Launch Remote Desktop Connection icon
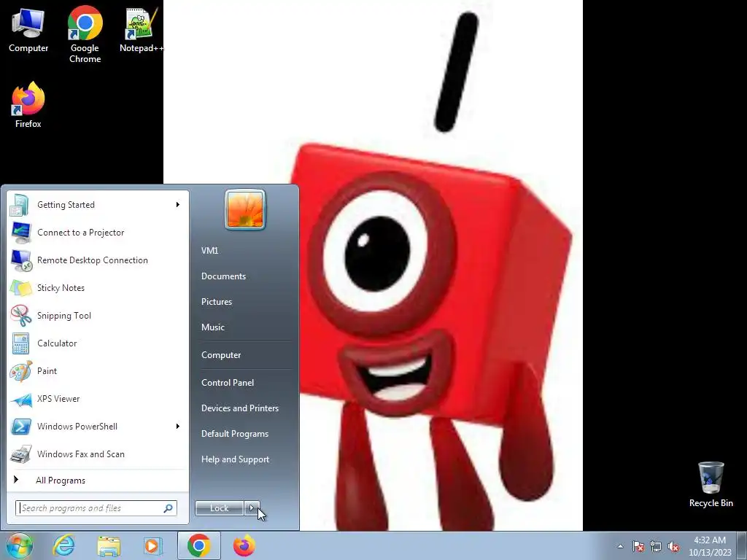 [20, 260]
